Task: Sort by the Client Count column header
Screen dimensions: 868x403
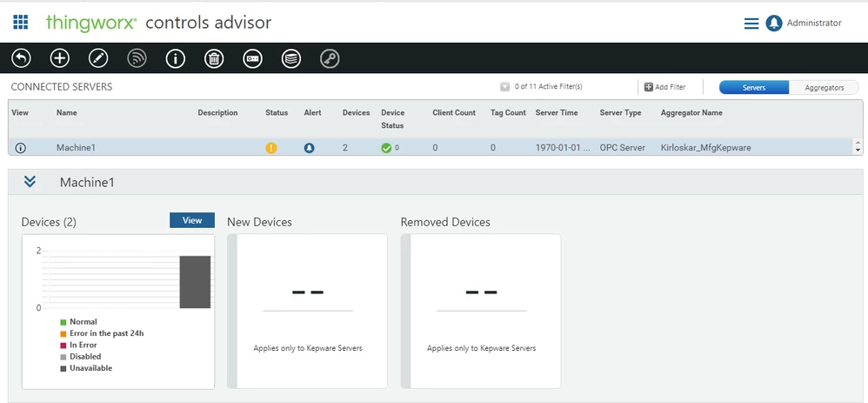Action: 454,112
